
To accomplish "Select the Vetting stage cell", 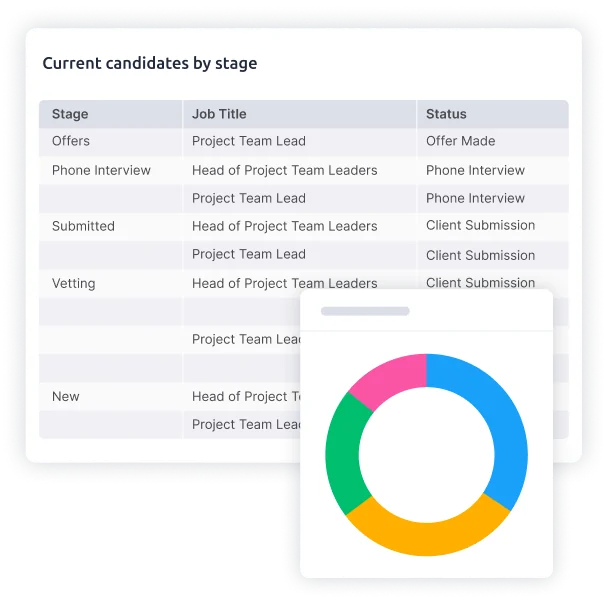I will pos(74,283).
